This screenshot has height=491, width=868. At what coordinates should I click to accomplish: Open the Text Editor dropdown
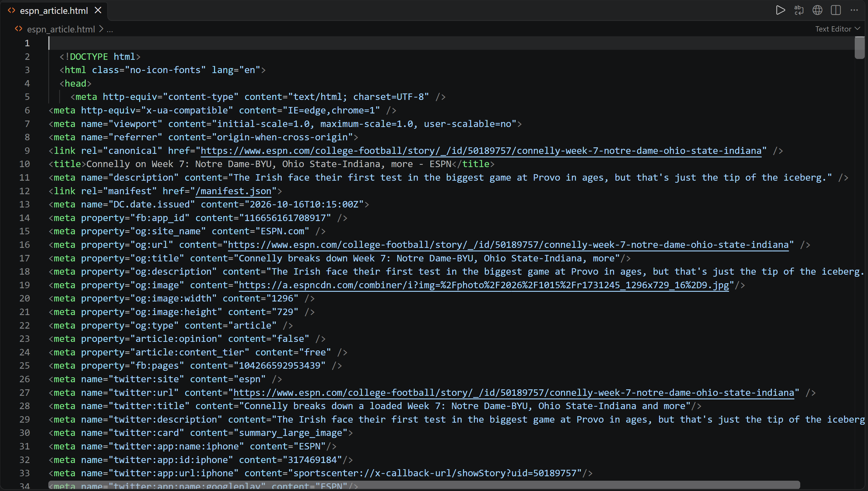pyautogui.click(x=837, y=29)
